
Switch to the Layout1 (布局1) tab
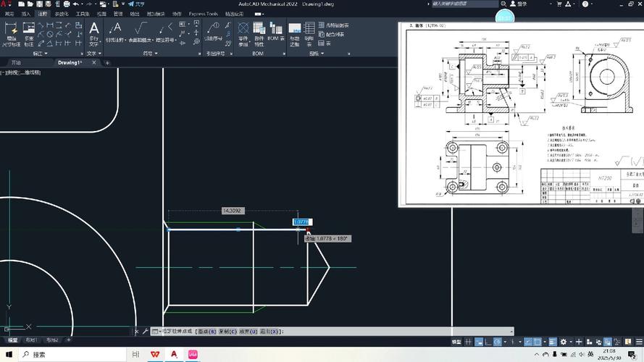(x=31, y=340)
